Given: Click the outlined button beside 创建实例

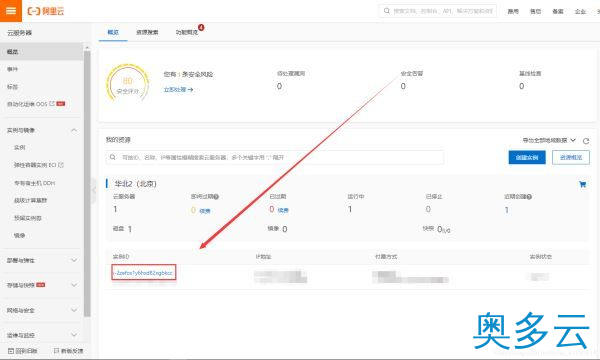Looking at the screenshot, I should pos(571,157).
